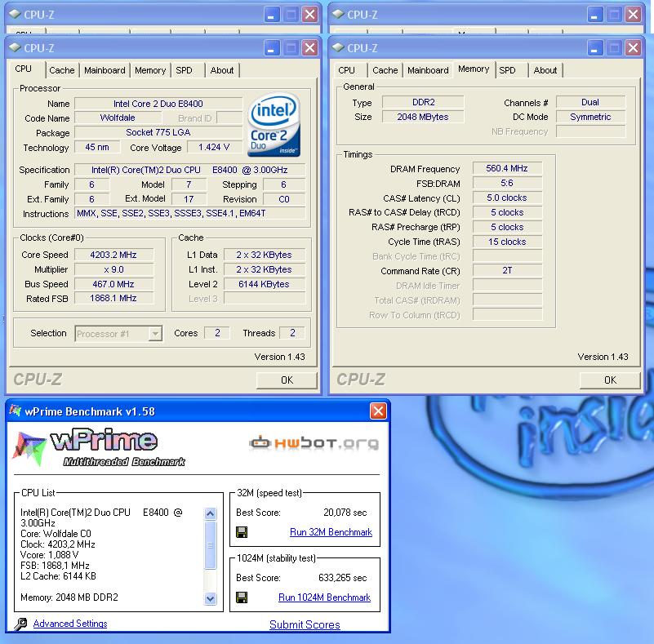The width and height of the screenshot is (654, 644).
Task: Click the Advanced Settings magnifier icon
Action: coord(20,624)
